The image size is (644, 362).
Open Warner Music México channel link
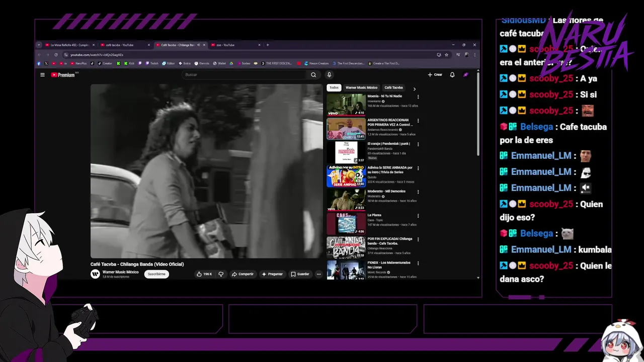(x=120, y=272)
